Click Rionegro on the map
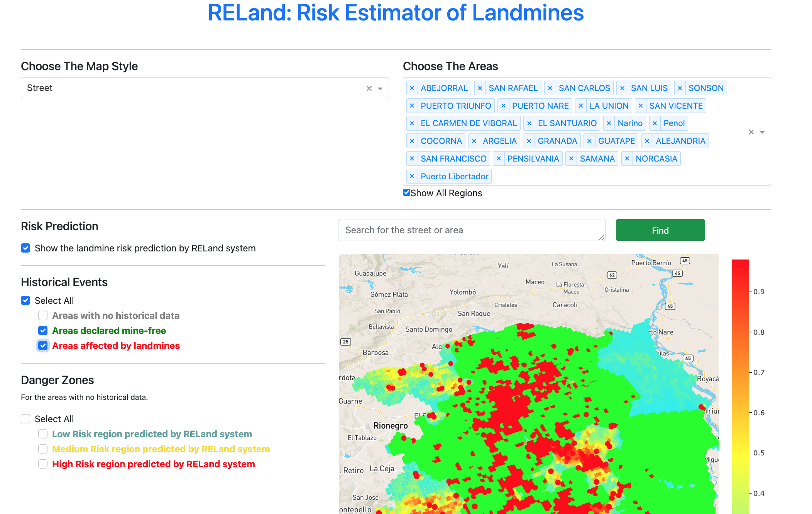 coord(390,426)
